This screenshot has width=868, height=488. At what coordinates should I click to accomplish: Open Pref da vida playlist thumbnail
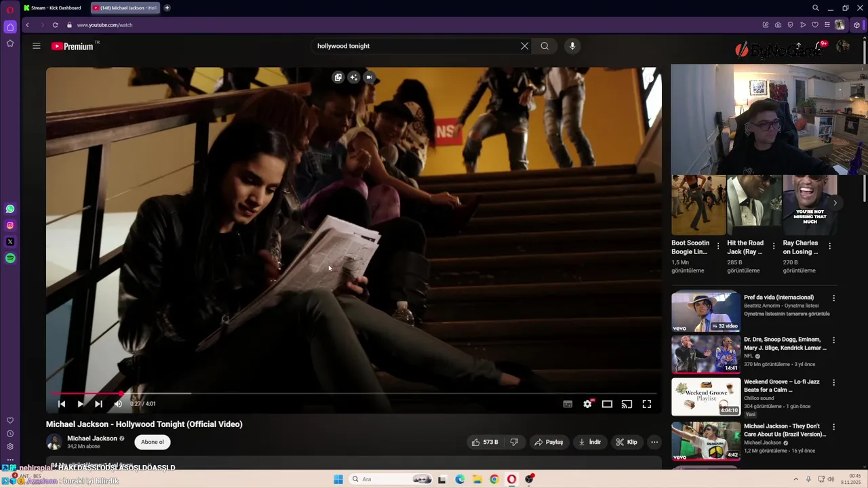706,311
